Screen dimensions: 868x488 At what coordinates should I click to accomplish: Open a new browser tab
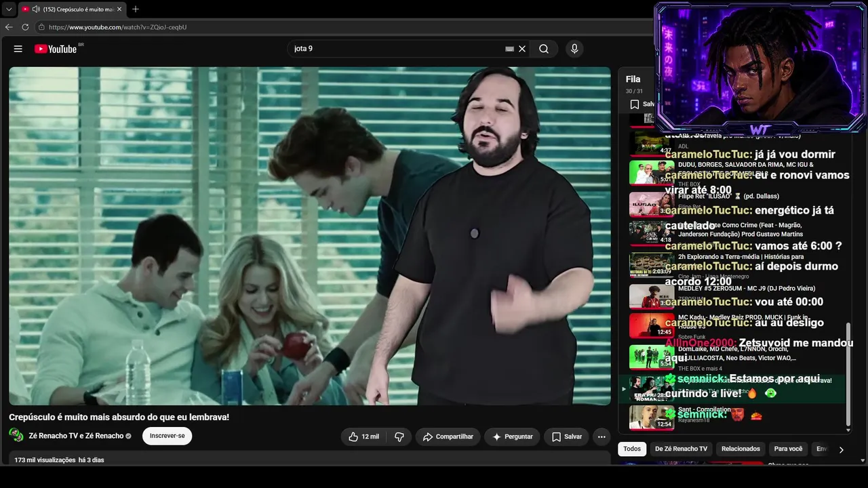pyautogui.click(x=136, y=9)
